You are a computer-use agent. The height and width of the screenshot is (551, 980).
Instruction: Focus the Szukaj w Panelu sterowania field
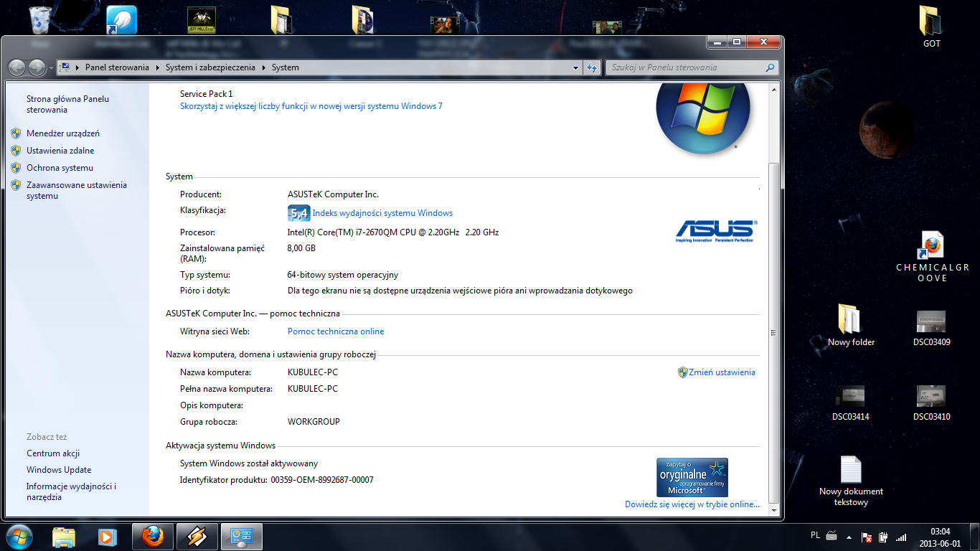pyautogui.click(x=685, y=67)
